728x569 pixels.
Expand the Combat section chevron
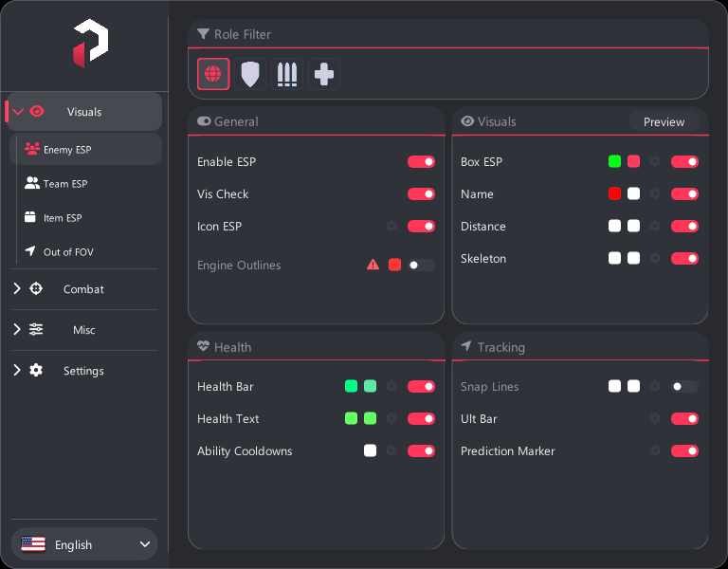[17, 289]
